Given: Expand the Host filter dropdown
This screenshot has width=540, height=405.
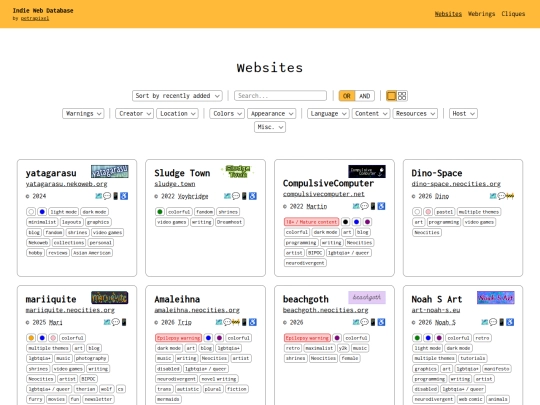Looking at the screenshot, I should click(x=463, y=114).
